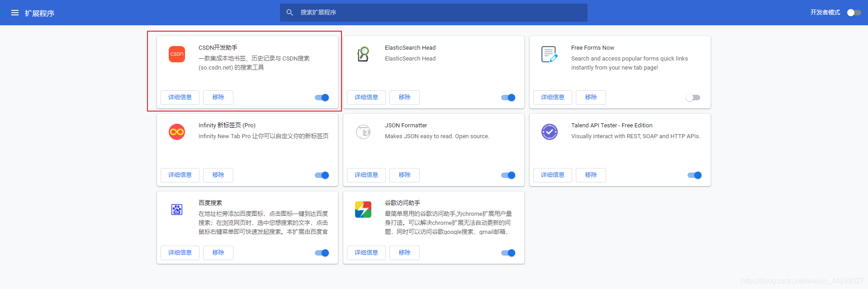Click the Free Forms Now extension icon

[x=550, y=54]
